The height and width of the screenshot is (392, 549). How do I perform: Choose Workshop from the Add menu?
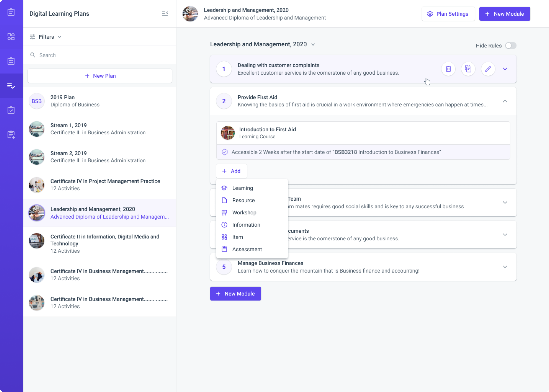pos(244,212)
